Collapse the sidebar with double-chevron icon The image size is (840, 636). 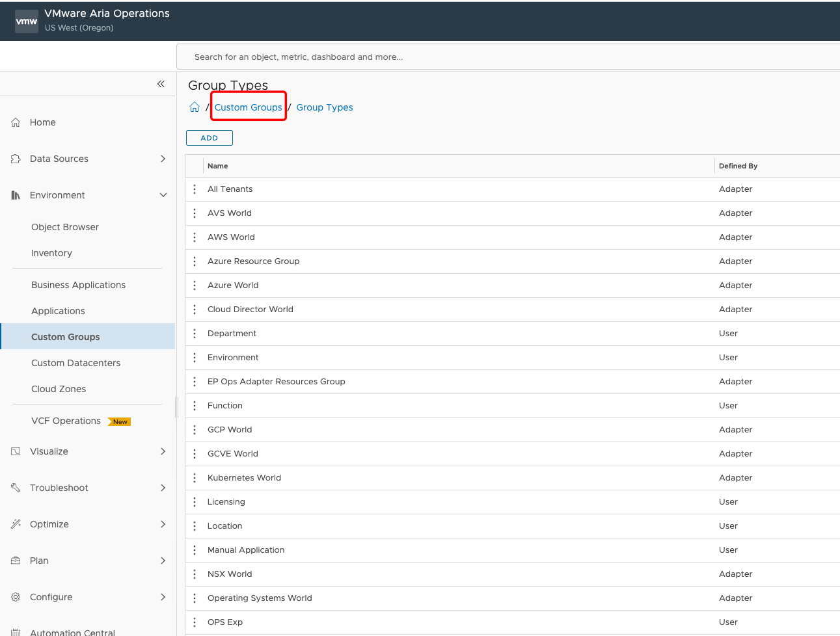[x=161, y=84]
